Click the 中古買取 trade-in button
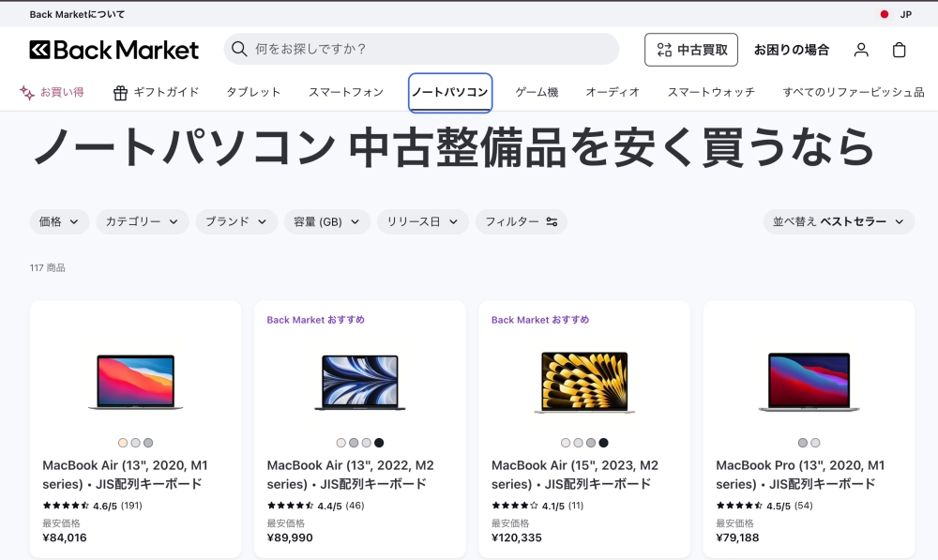Viewport: 938px width, 560px height. [691, 50]
